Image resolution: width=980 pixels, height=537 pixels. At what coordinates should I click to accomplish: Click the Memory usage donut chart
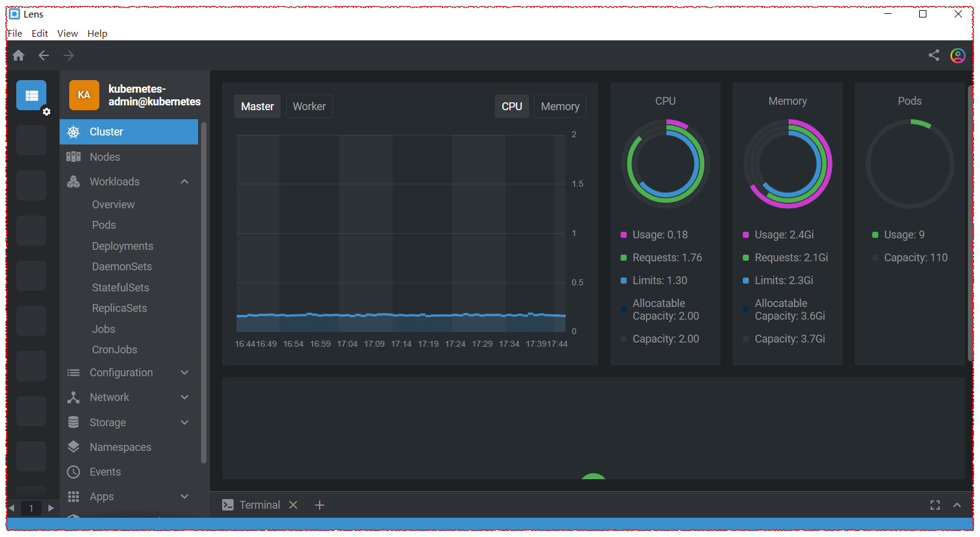point(787,164)
